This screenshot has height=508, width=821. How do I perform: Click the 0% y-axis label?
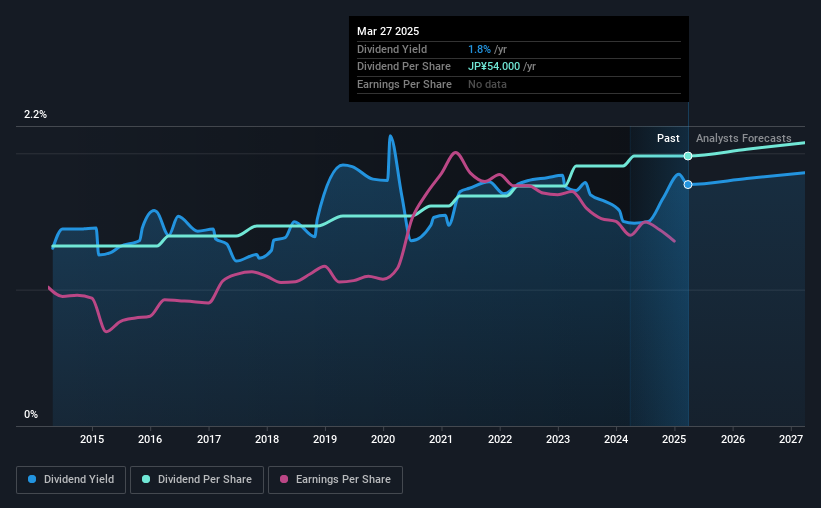pyautogui.click(x=31, y=414)
